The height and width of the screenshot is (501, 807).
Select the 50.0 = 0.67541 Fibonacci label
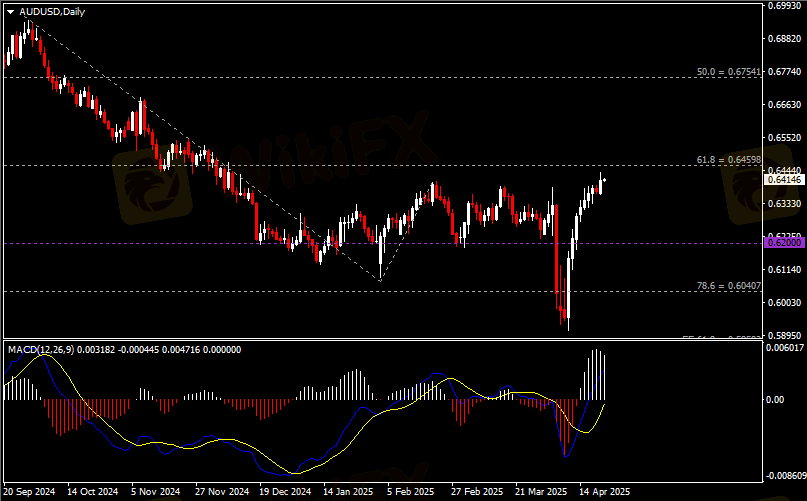click(728, 72)
